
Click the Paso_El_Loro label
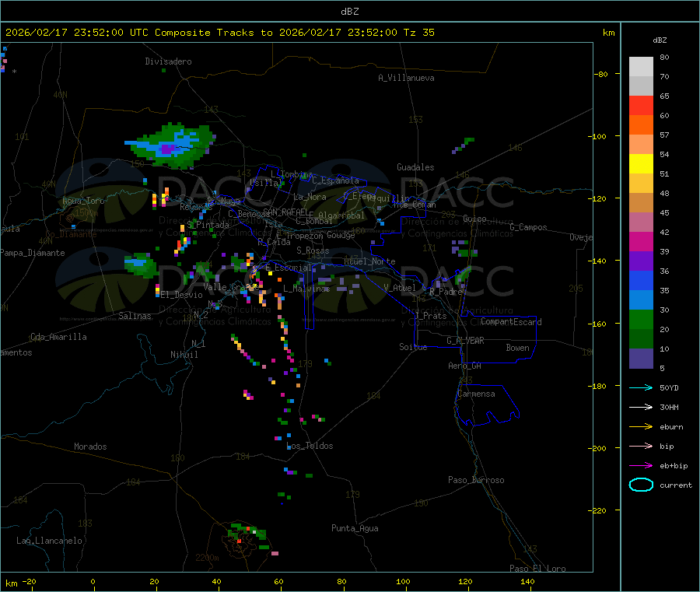pyautogui.click(x=538, y=569)
